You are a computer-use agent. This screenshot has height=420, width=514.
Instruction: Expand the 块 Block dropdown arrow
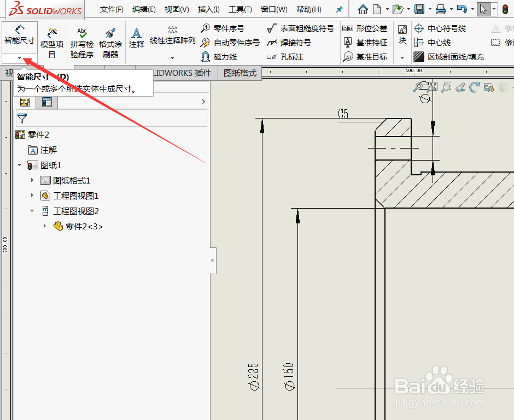[402, 58]
